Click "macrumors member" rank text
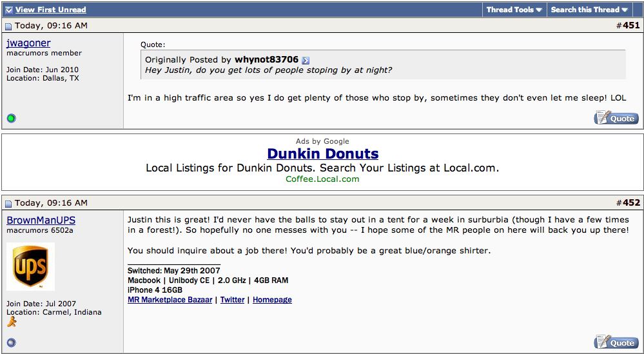 (44, 53)
